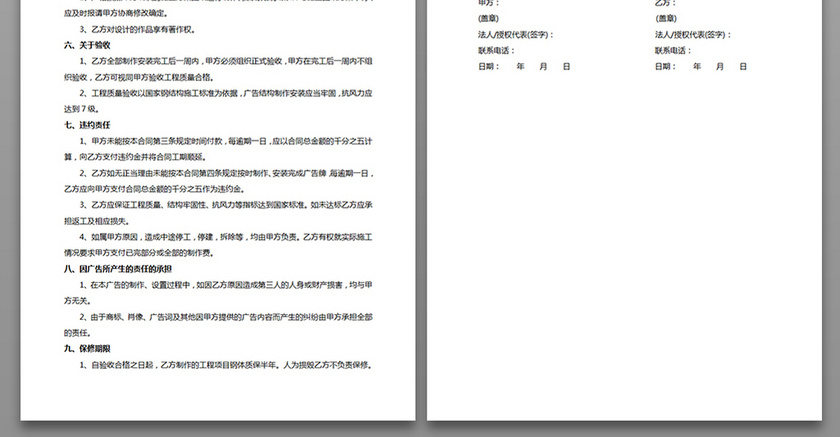Click '年' in 乙方's date line
Image resolution: width=840 pixels, height=437 pixels.
(x=697, y=67)
